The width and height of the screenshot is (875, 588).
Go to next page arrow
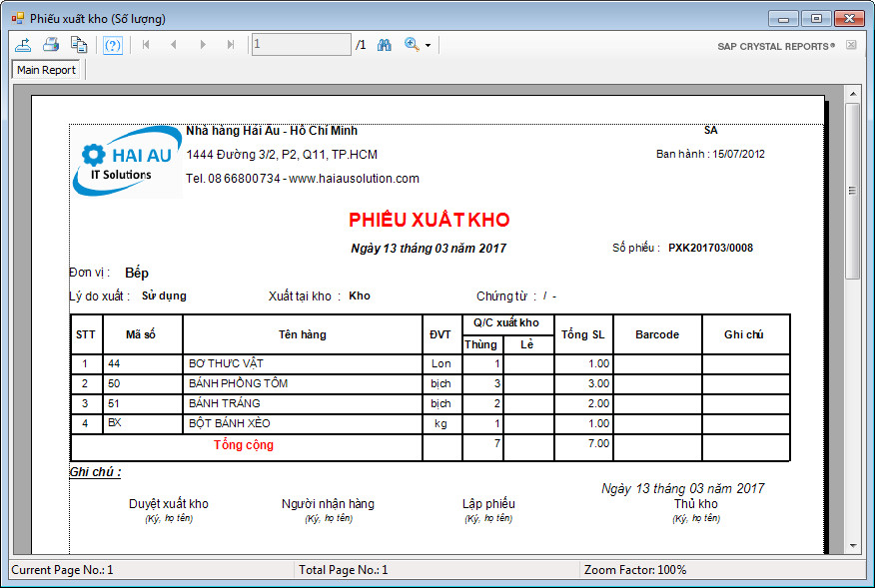coord(203,45)
